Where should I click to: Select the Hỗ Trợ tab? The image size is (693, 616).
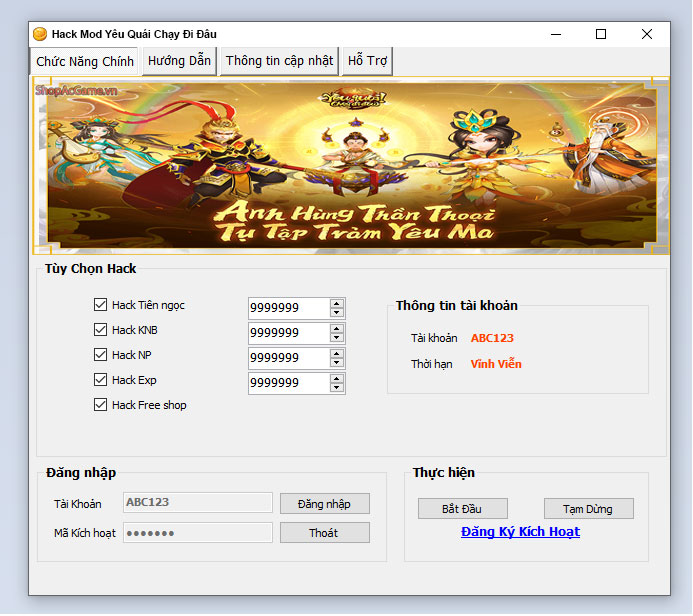(367, 61)
